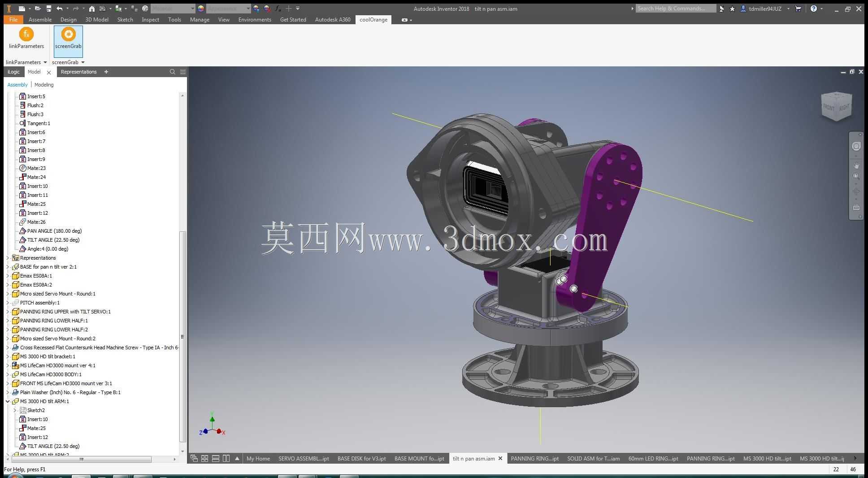Arrange windows vertically using bottom bar icon

pyautogui.click(x=226, y=458)
